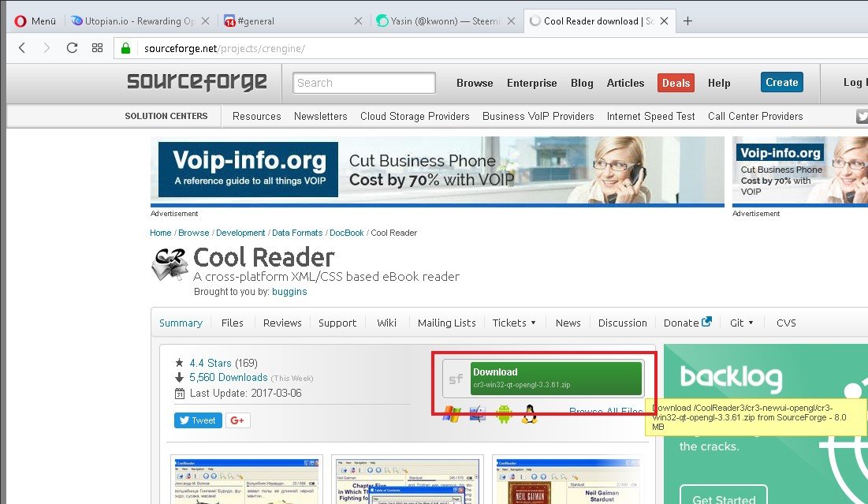The height and width of the screenshot is (504, 868).
Task: Select the Reviews project tab
Action: (x=282, y=323)
